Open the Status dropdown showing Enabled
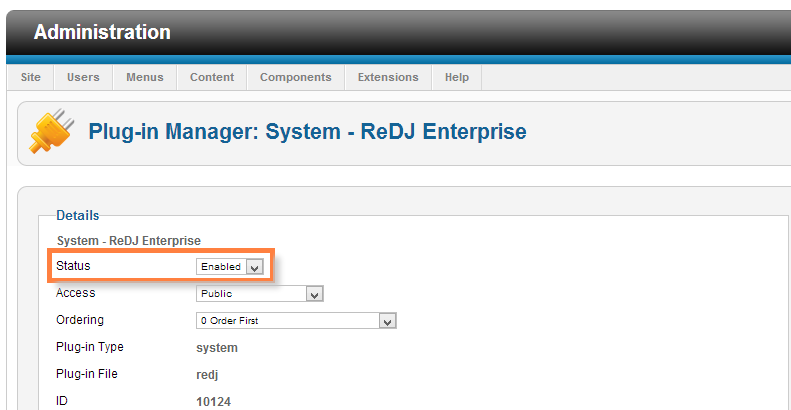Viewport: 791px width, 410px height. (x=230, y=267)
